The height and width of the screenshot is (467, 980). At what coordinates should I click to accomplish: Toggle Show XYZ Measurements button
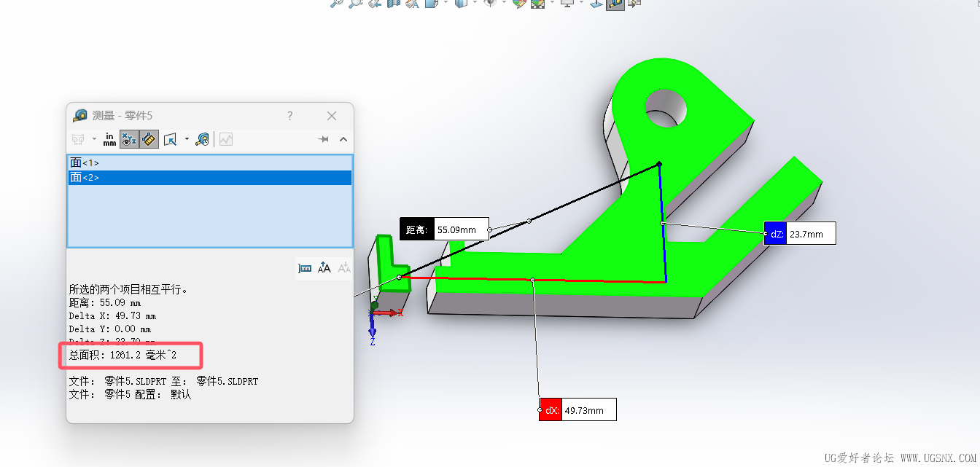pyautogui.click(x=129, y=139)
